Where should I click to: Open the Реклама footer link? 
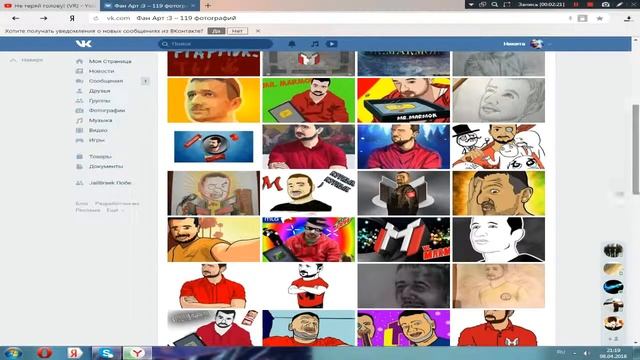pyautogui.click(x=88, y=210)
